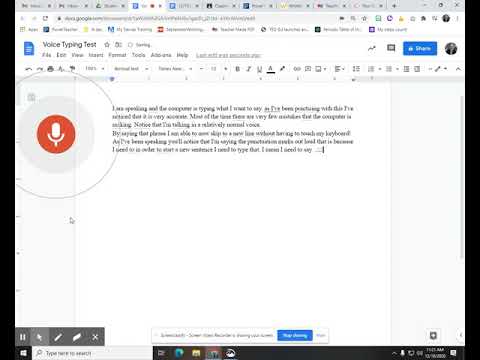
Task: Open the Normal text styles dropdown
Action: (131, 69)
